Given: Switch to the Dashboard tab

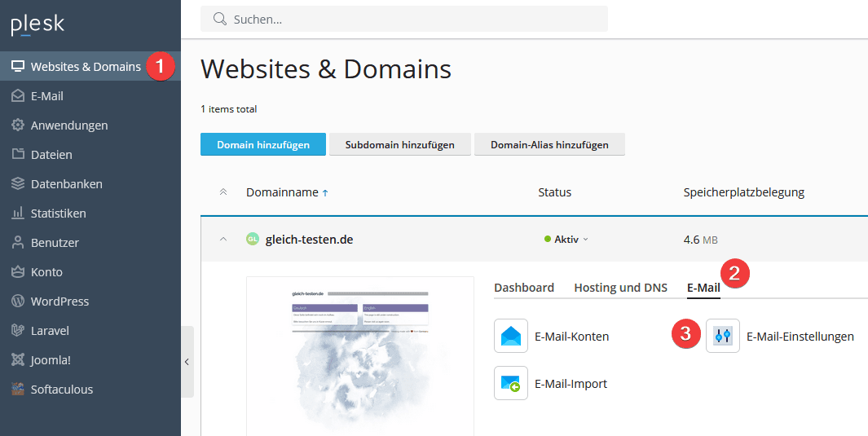Looking at the screenshot, I should [x=524, y=288].
